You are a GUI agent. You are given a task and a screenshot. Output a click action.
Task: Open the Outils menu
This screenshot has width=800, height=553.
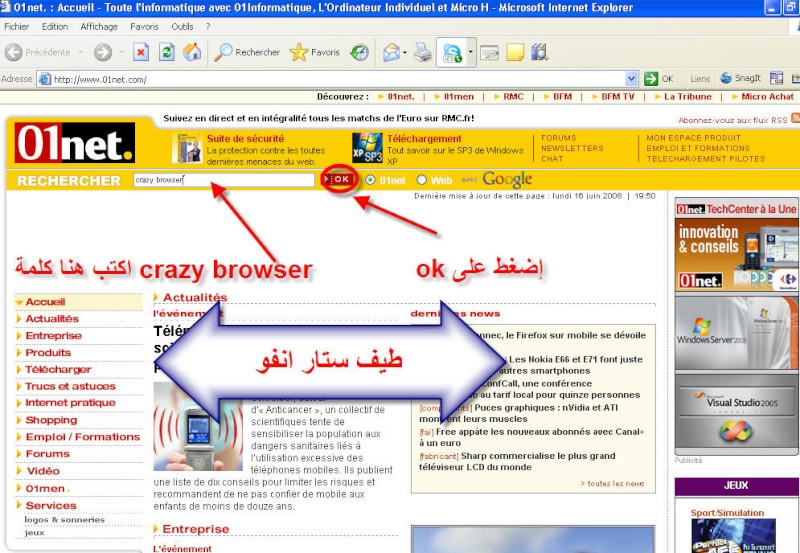[x=182, y=27]
